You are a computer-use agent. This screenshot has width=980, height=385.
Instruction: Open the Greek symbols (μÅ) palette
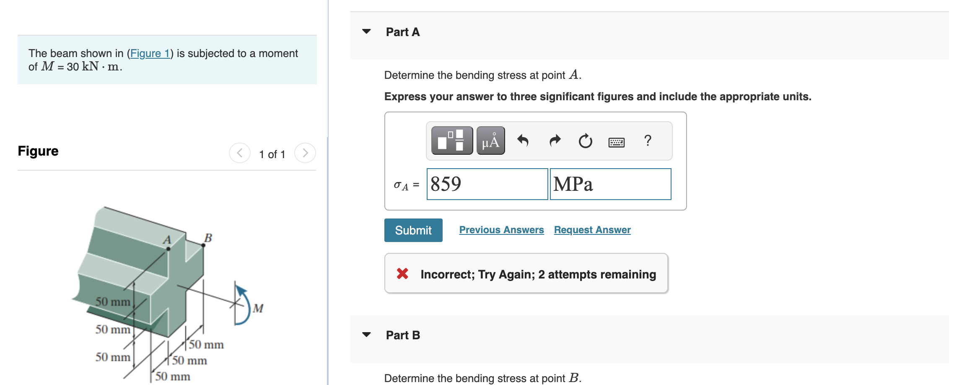coord(490,140)
